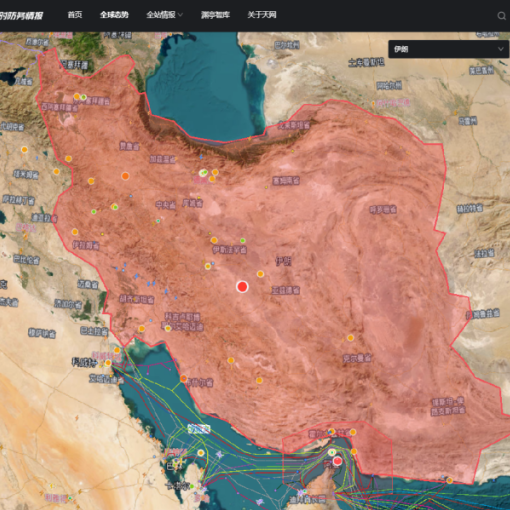The image size is (510, 510).
Task: Click yellow marker on 科吉卢耶 label
Action: 168,328
